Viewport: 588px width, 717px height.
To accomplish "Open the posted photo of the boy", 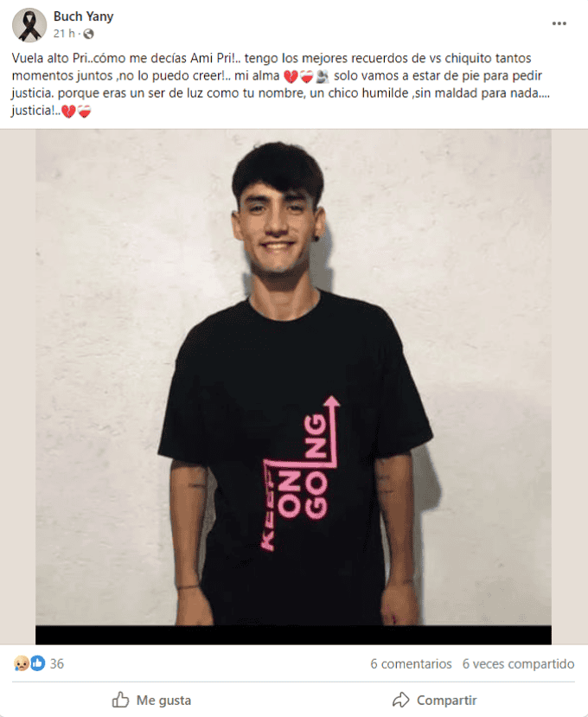I will coord(293,377).
